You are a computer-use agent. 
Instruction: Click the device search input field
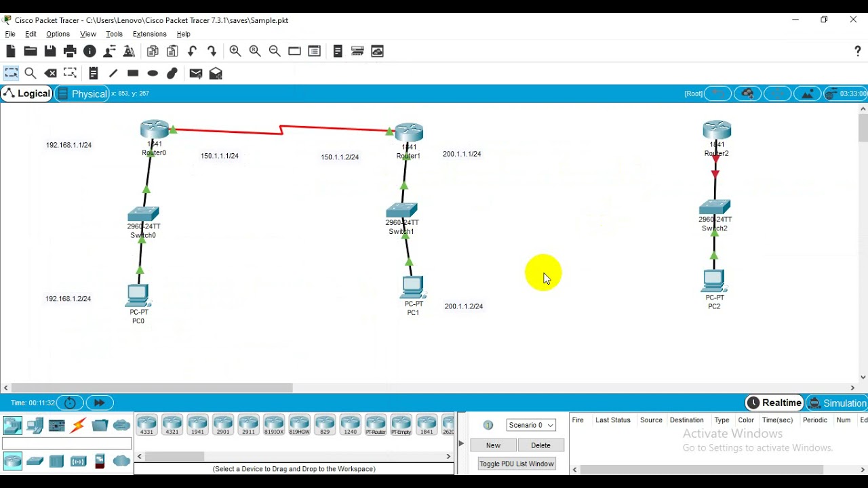click(67, 444)
